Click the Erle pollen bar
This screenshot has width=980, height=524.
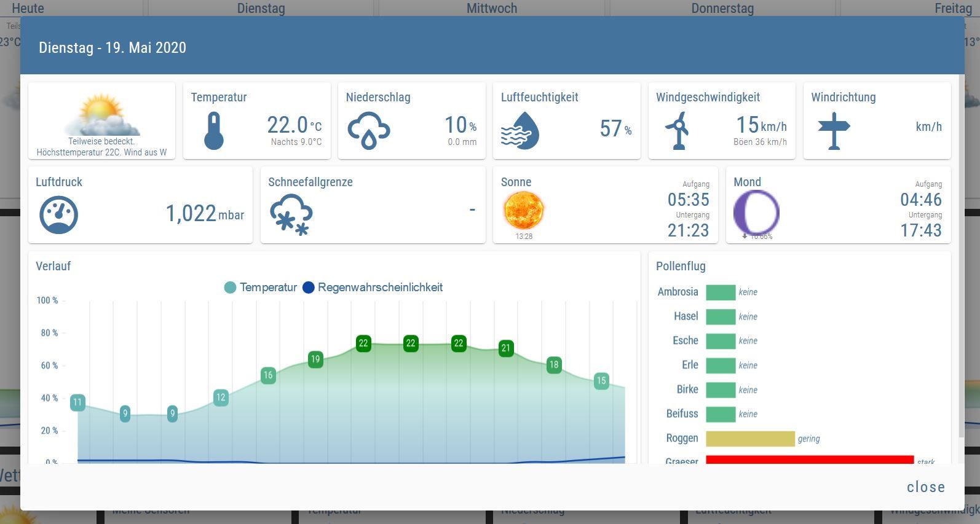721,366
